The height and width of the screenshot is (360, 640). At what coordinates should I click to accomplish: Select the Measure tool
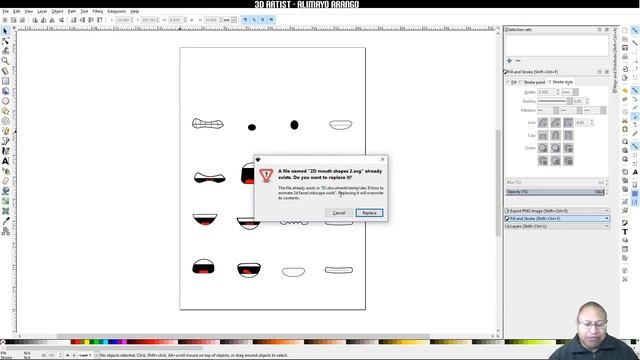(x=5, y=71)
